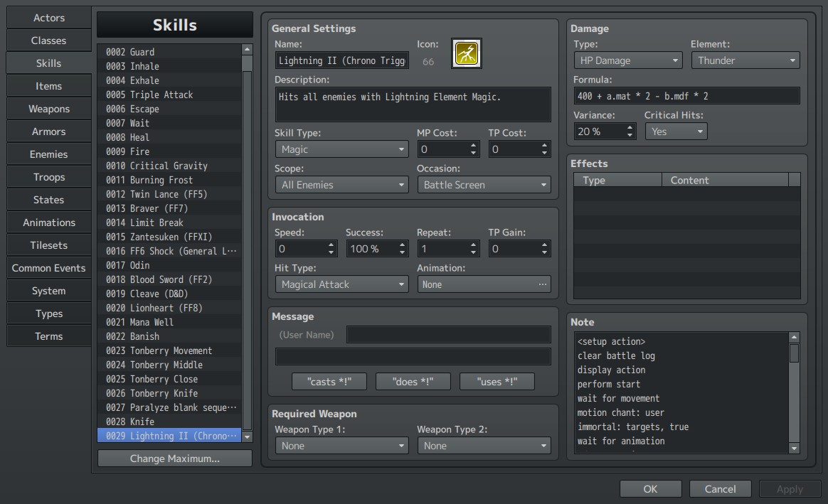Click the Note scroll down arrow
The height and width of the screenshot is (504, 828).
coord(794,448)
